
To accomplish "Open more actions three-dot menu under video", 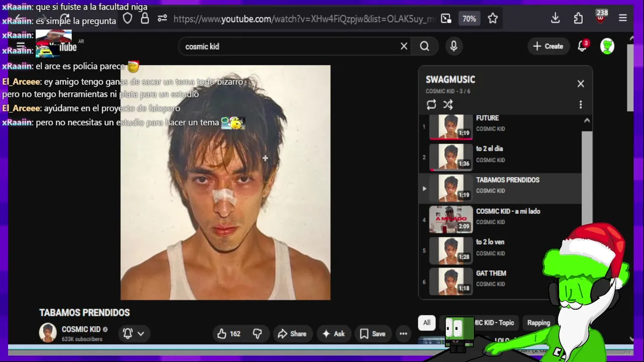I will [x=403, y=333].
